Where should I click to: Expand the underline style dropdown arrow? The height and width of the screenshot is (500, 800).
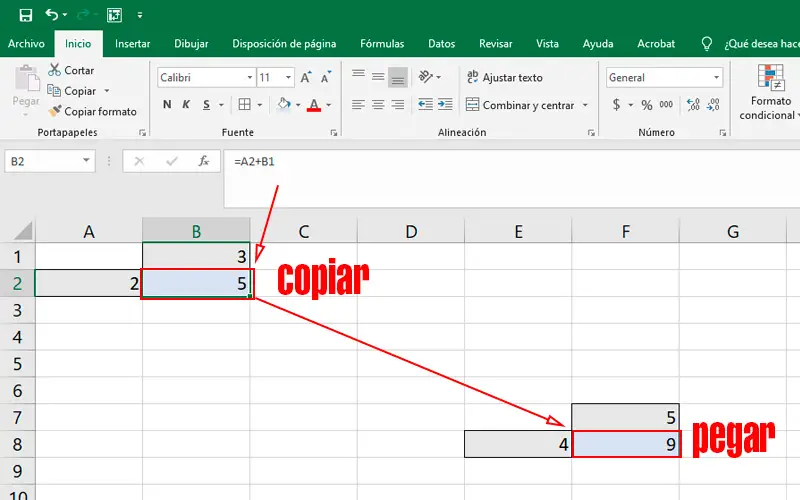coord(221,105)
